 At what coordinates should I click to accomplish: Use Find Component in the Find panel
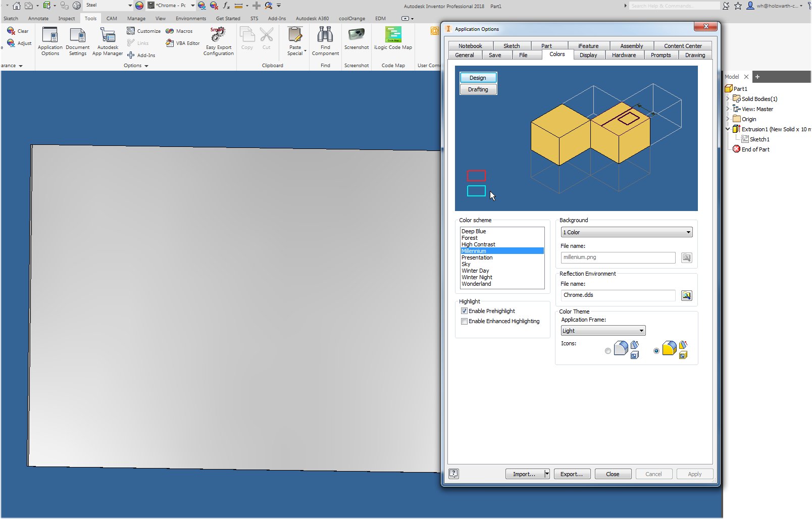pyautogui.click(x=325, y=41)
